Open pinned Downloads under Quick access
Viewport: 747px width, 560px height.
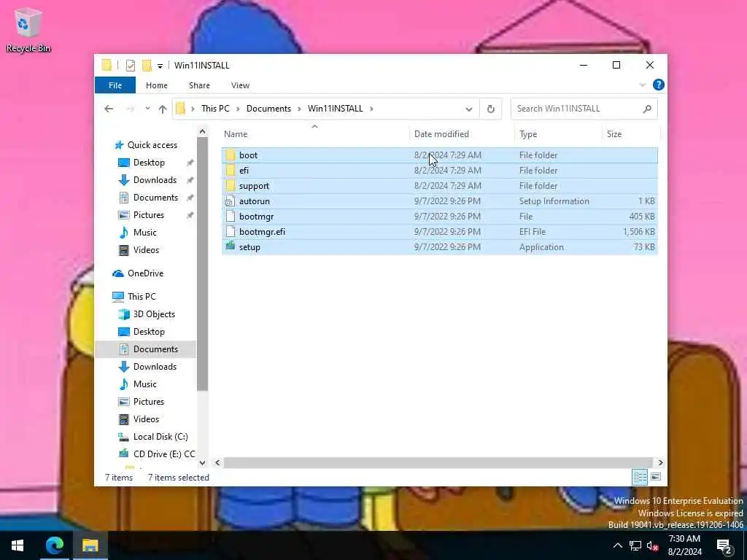[155, 180]
